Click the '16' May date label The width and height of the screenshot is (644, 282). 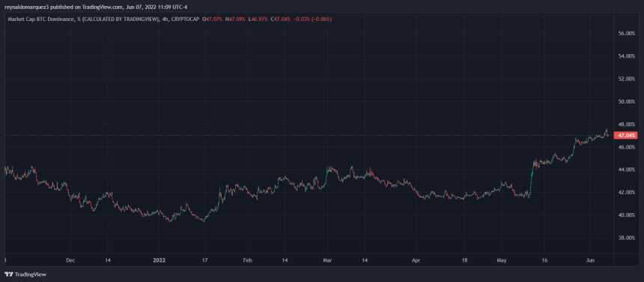pyautogui.click(x=544, y=260)
